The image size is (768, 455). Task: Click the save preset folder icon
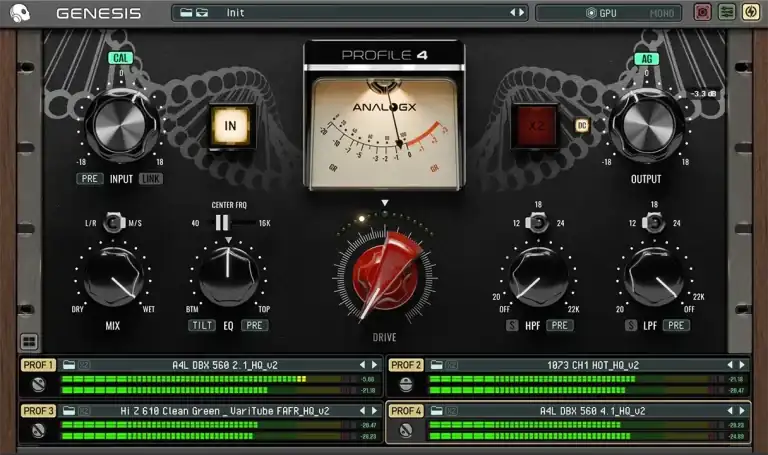coord(202,13)
